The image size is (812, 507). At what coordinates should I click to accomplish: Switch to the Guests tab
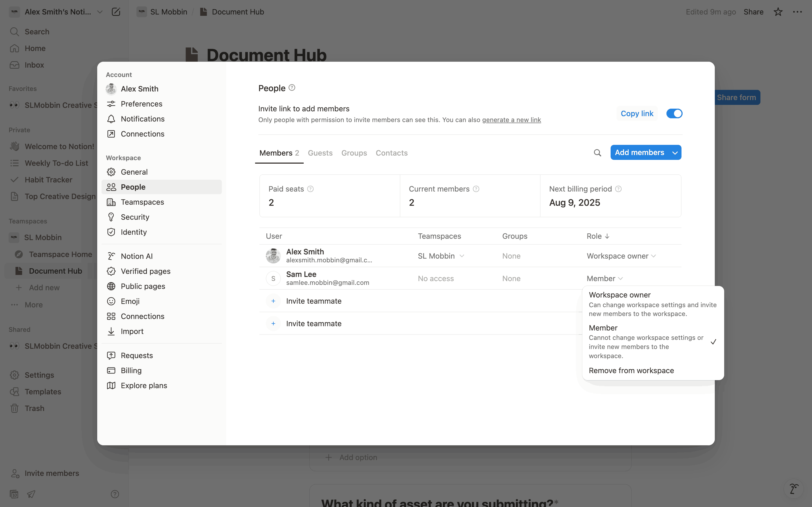(x=320, y=153)
